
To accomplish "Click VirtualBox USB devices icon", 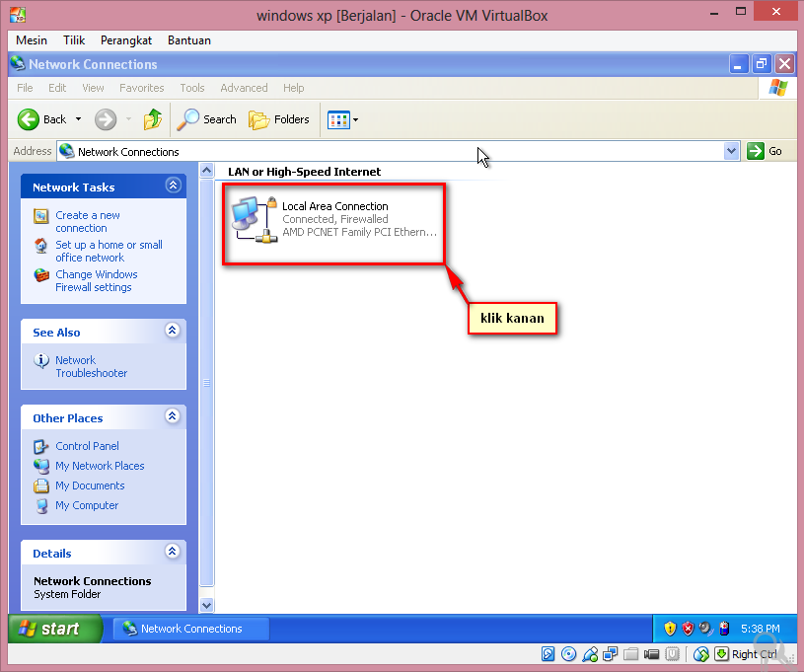I will click(590, 654).
